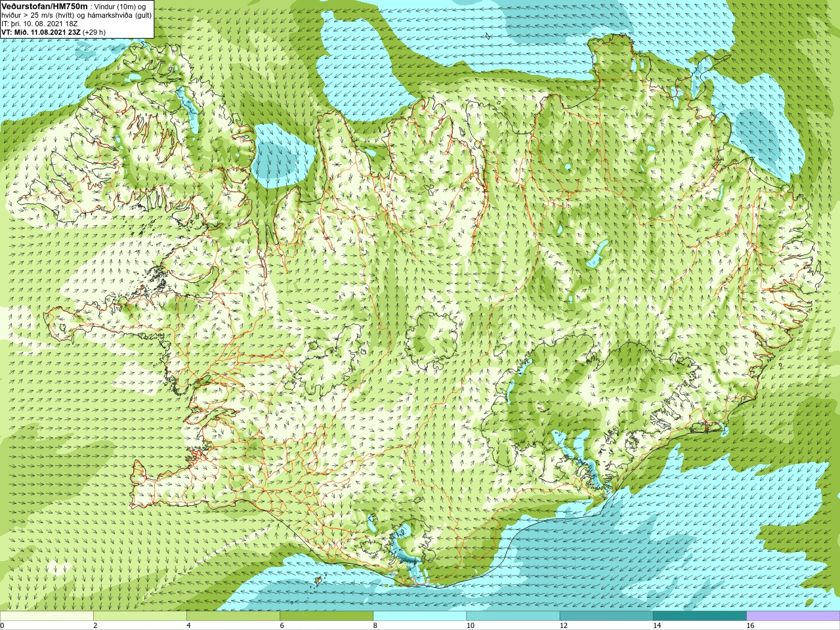840x630 pixels.
Task: Click the 'VT: Mið. 11.08.2021 23Z (+29 h)' line
Action: (x=53, y=32)
